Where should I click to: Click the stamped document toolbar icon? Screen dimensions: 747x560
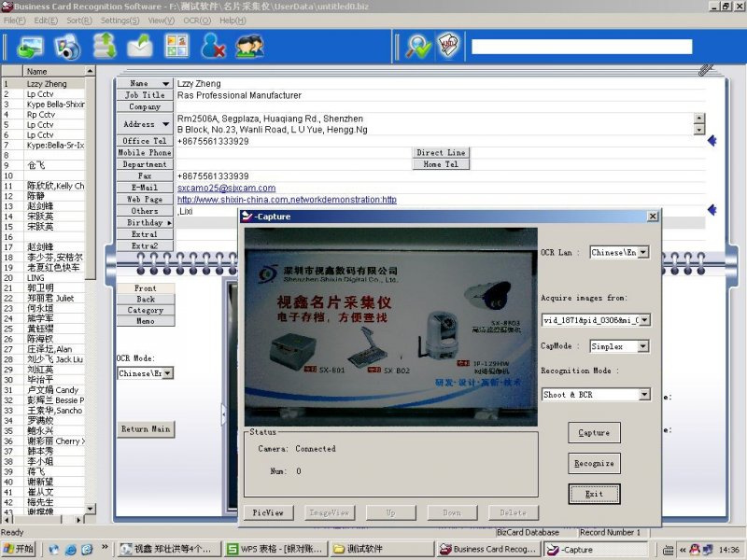pyautogui.click(x=449, y=46)
